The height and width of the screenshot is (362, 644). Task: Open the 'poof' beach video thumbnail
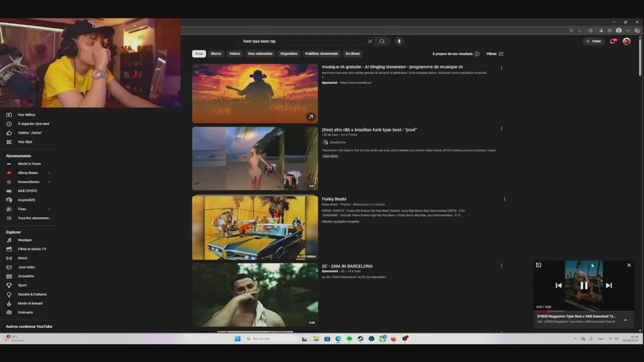(x=255, y=158)
